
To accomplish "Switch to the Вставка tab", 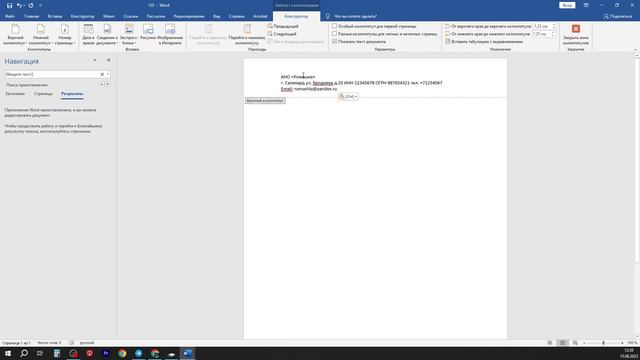I will (55, 16).
